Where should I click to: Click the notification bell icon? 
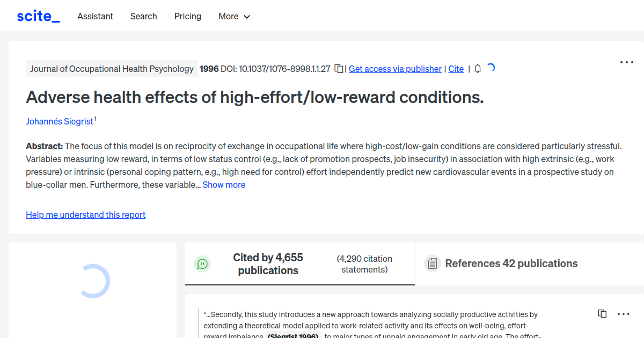click(x=477, y=69)
